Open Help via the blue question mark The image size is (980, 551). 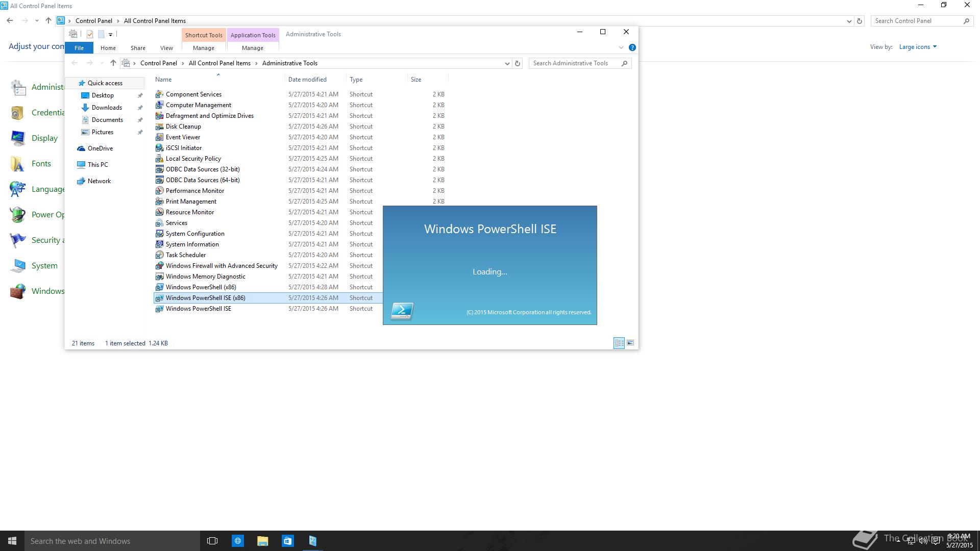(x=632, y=47)
